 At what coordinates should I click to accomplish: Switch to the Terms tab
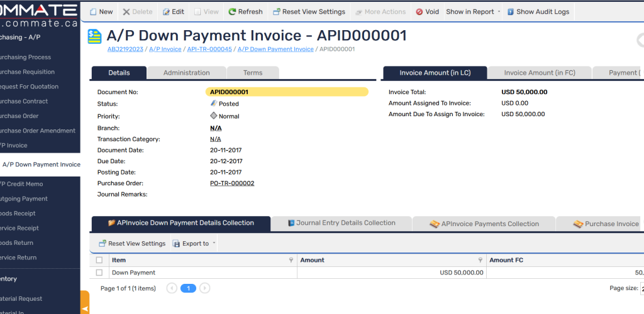coord(253,73)
